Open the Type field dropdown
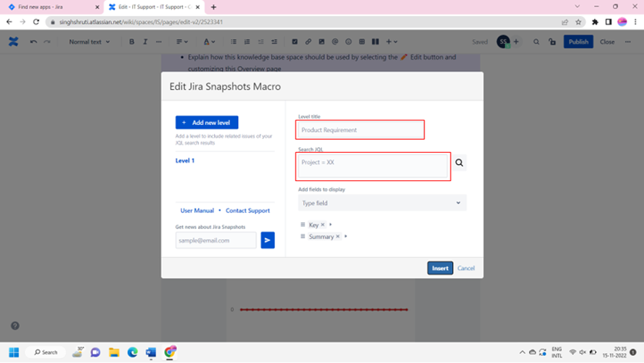The height and width of the screenshot is (363, 644). click(x=382, y=203)
